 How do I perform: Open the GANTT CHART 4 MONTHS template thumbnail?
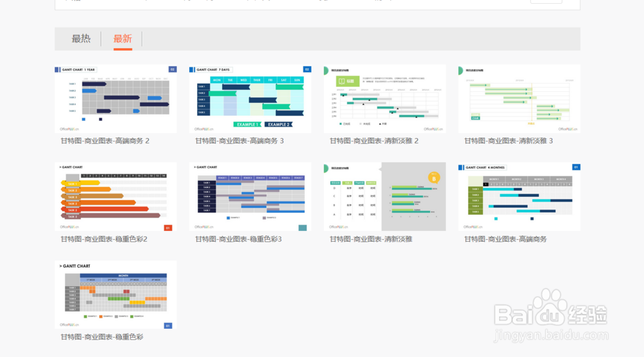[519, 197]
